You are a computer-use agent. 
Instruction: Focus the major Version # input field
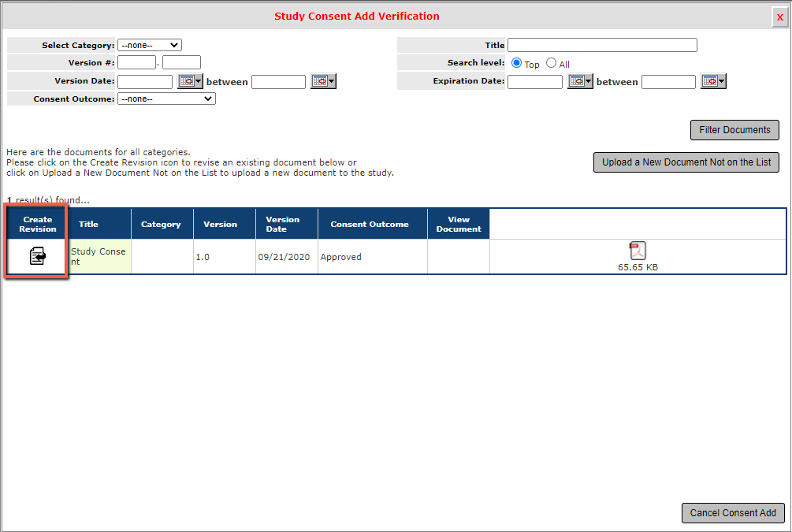(137, 62)
